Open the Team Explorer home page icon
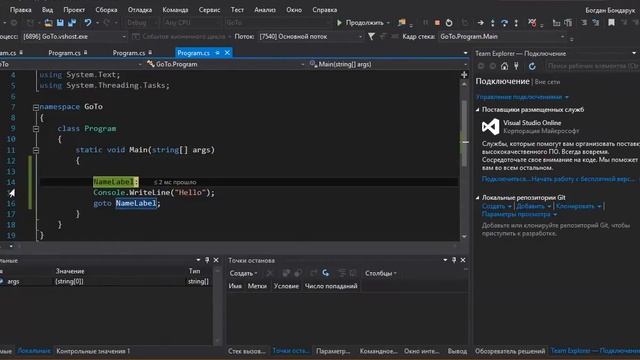640x360 pixels. point(504,66)
